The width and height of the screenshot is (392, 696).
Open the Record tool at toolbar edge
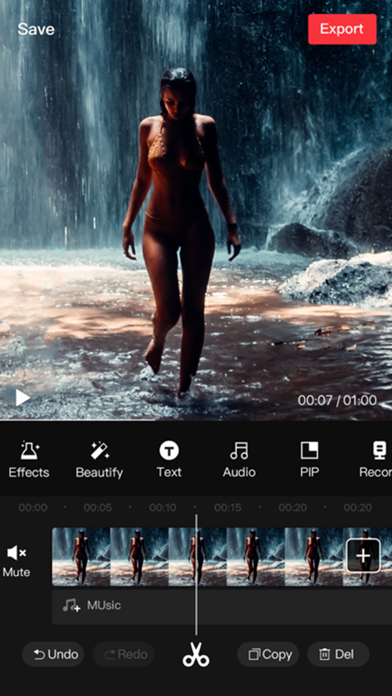[376, 460]
